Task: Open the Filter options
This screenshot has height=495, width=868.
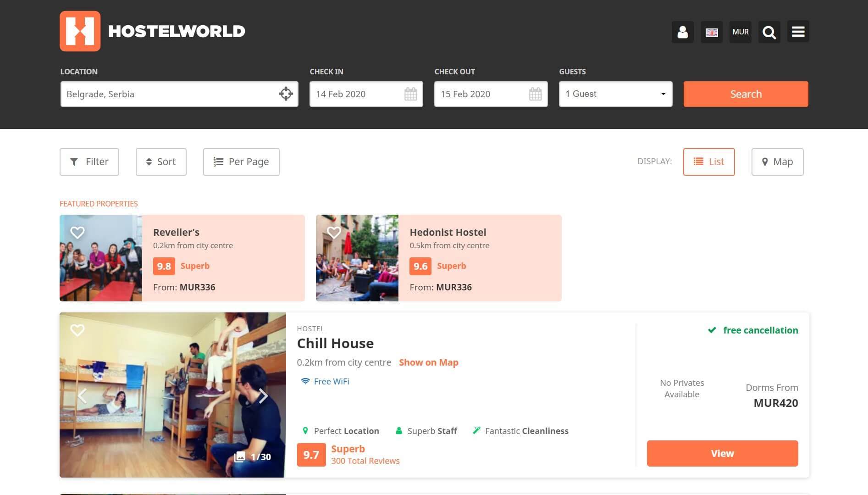Action: point(89,161)
